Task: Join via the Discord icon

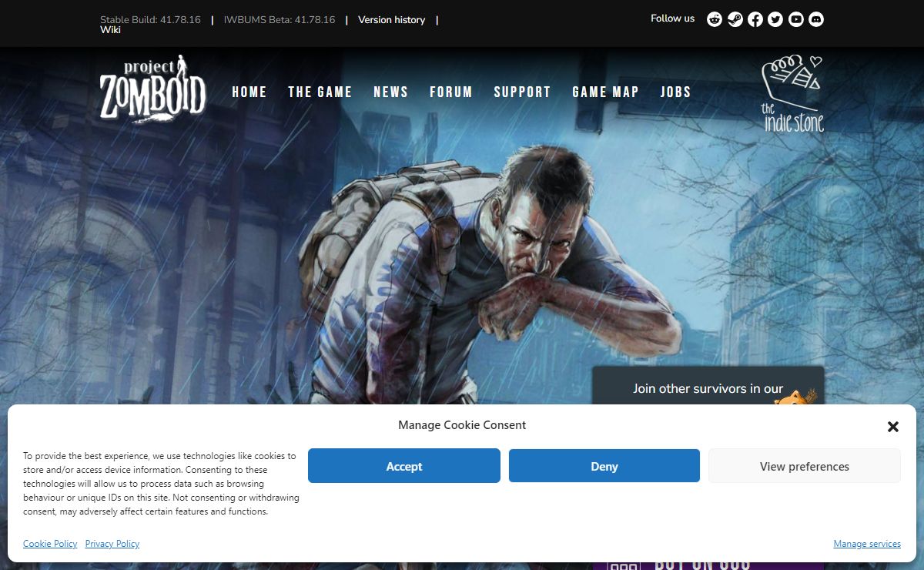Action: click(816, 19)
